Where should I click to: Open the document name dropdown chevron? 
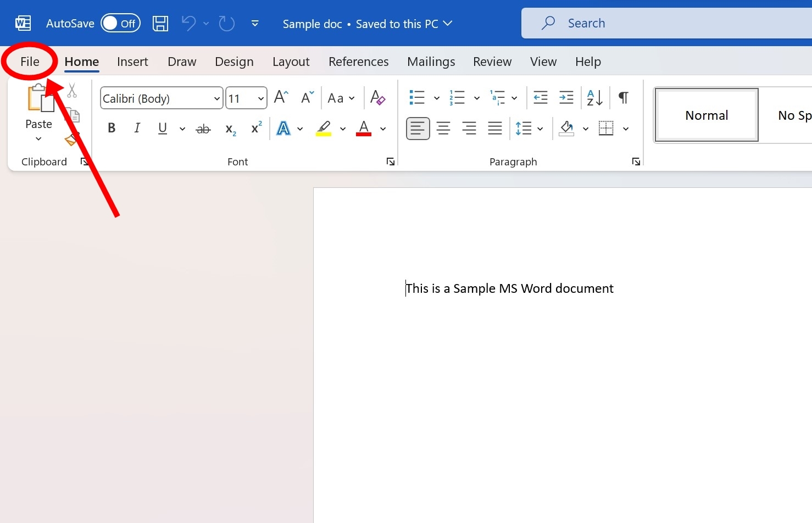pos(448,23)
